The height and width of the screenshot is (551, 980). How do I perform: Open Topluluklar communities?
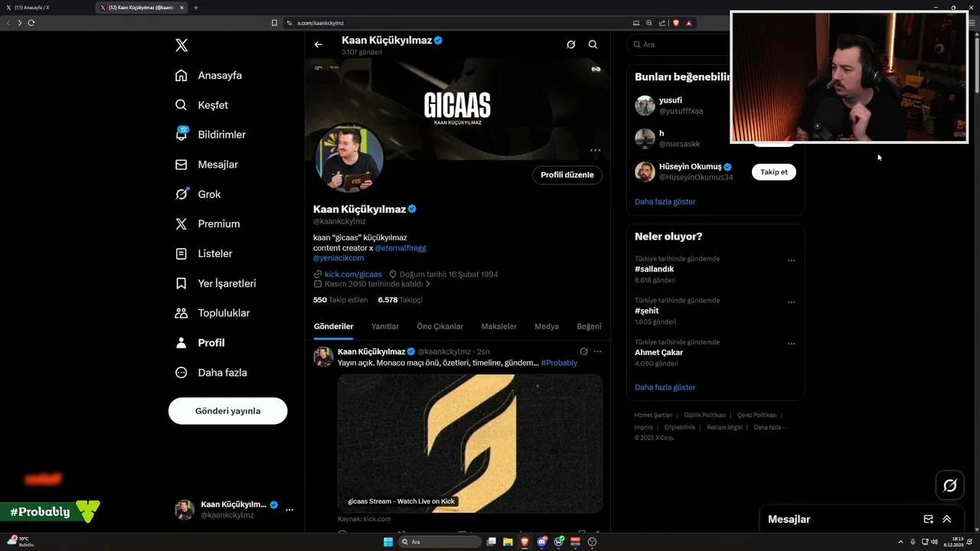(x=212, y=313)
